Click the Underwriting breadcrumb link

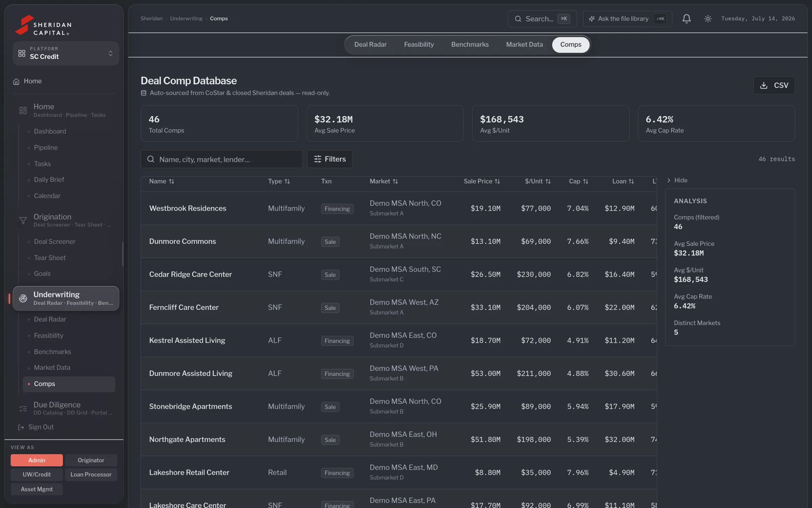(186, 19)
